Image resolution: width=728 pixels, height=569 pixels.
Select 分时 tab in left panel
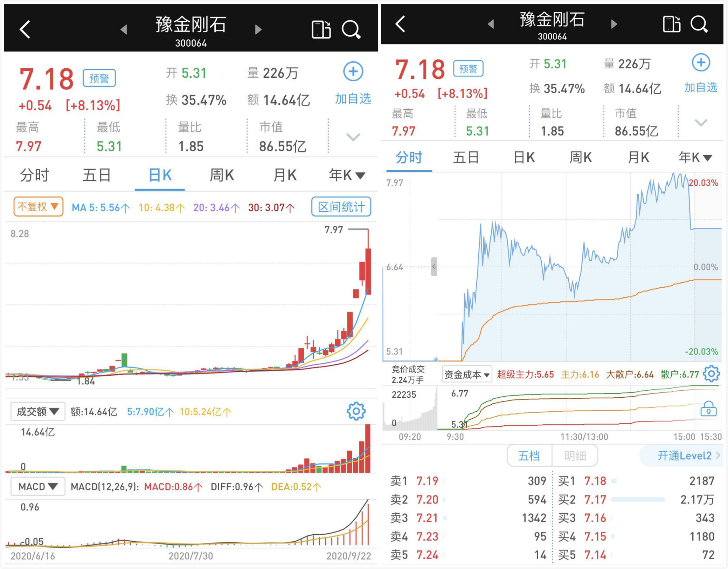34,175
